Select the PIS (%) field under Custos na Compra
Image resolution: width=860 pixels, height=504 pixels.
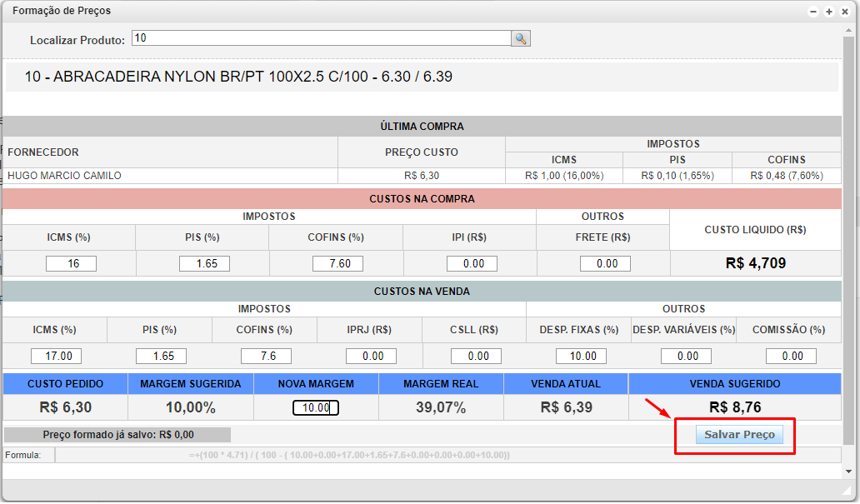[x=204, y=263]
